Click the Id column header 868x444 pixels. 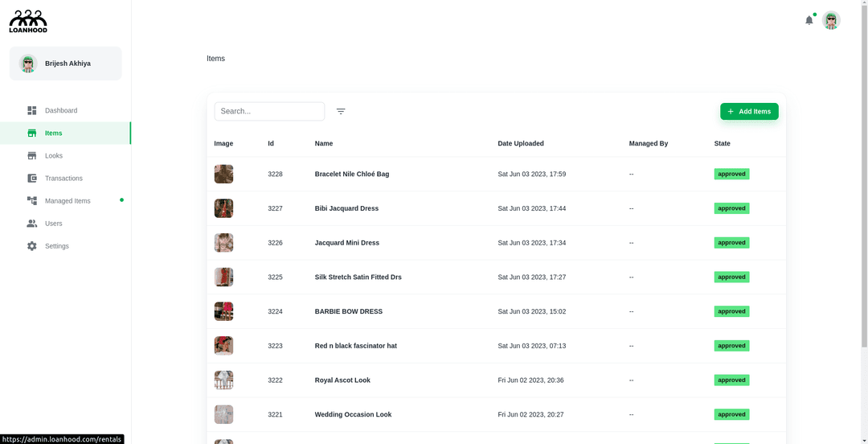272,143
